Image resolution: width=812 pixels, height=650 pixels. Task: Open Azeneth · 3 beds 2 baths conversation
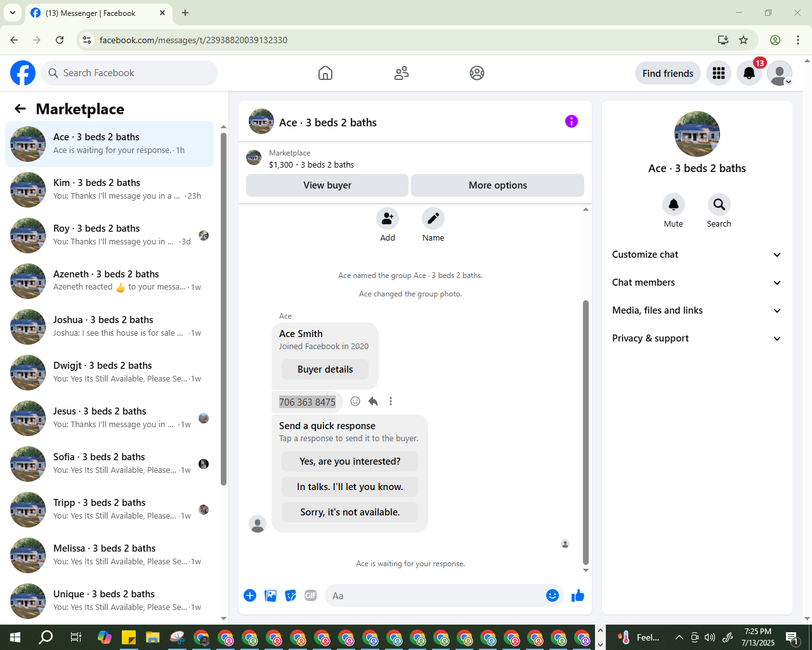109,281
